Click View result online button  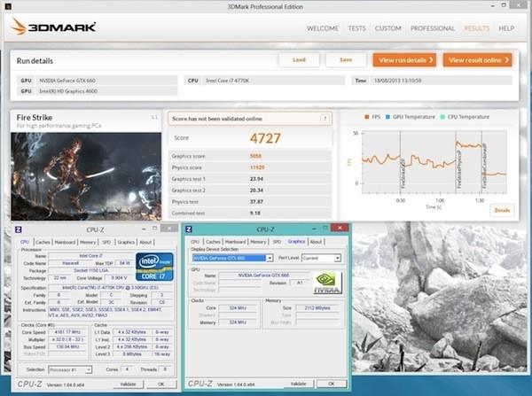pos(477,60)
